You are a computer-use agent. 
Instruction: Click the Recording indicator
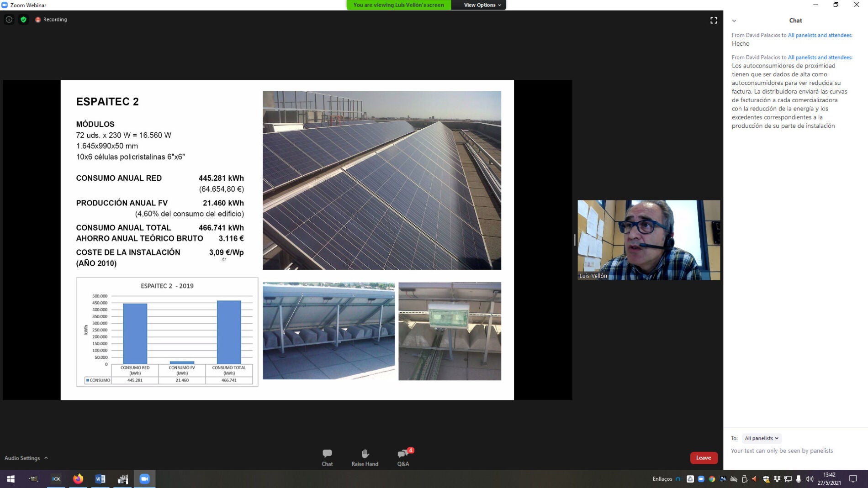click(x=51, y=20)
